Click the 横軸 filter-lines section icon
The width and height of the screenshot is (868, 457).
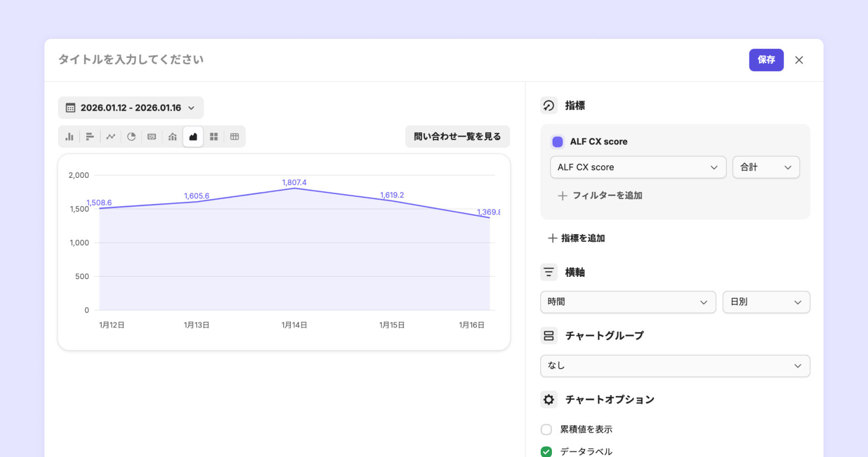pos(549,272)
